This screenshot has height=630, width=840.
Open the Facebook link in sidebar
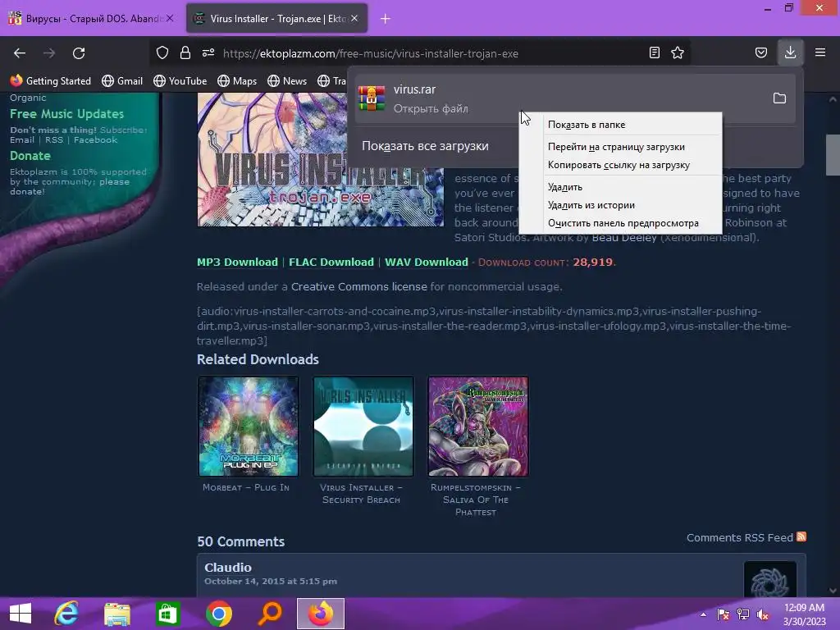[95, 139]
